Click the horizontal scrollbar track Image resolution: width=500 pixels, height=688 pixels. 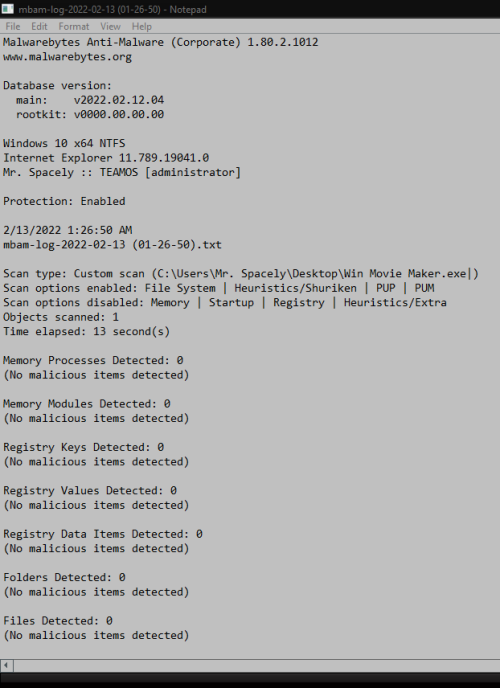(x=257, y=665)
